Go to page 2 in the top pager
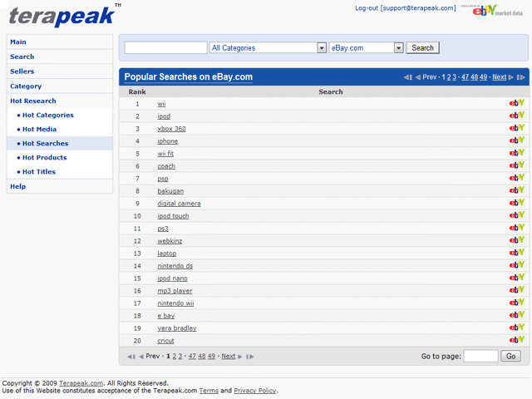Screen dimensions: 532x399 [x=449, y=77]
